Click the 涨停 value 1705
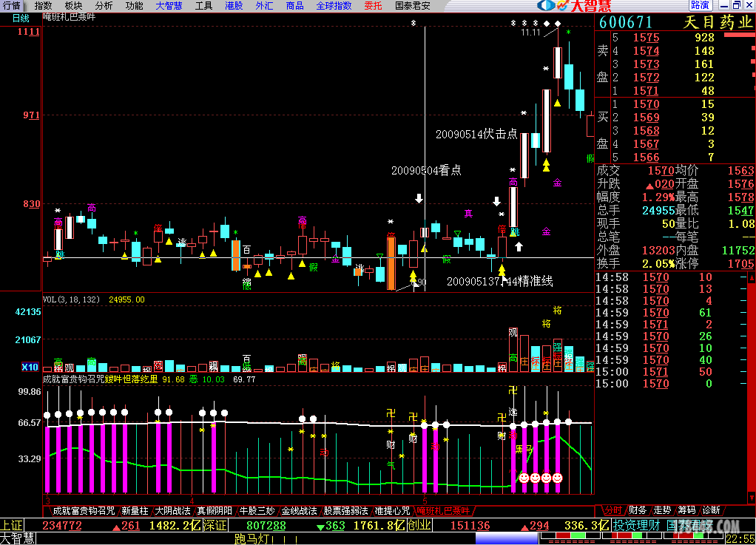The width and height of the screenshot is (756, 545). click(740, 263)
